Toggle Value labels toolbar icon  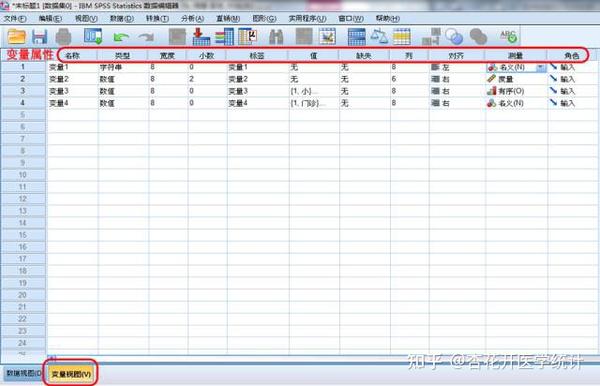point(431,37)
